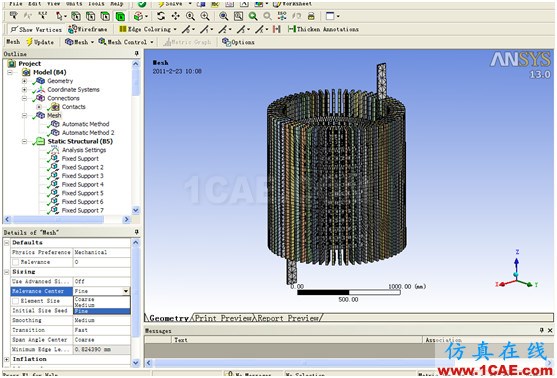Viewport: 557px width, 378px height.
Task: Click the Zoom tool icon
Action: point(190,16)
